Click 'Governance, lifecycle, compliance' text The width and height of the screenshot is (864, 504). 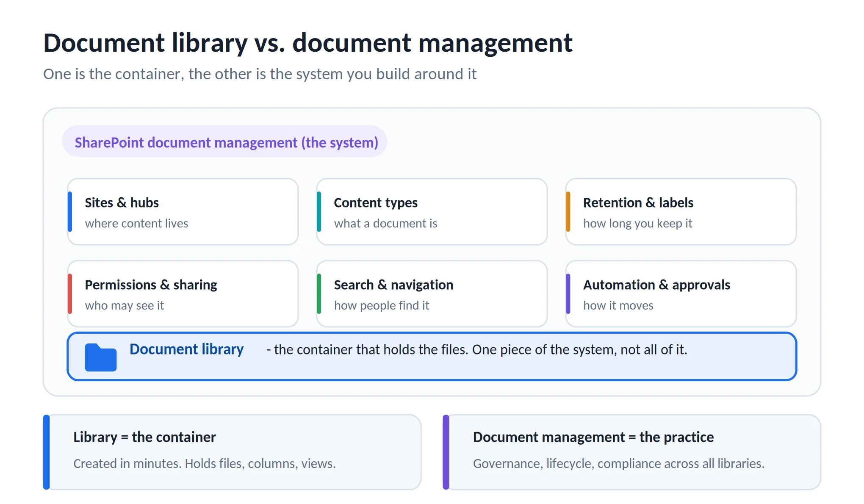(x=619, y=464)
